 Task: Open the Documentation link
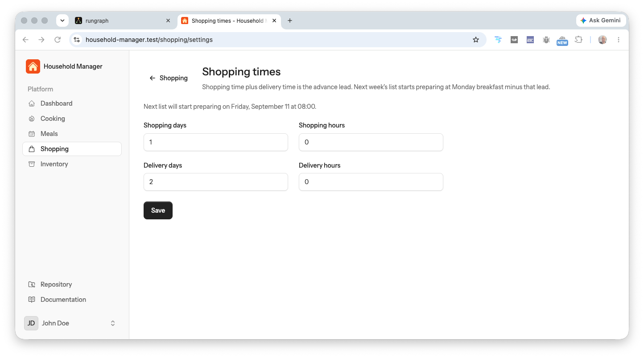tap(72, 300)
